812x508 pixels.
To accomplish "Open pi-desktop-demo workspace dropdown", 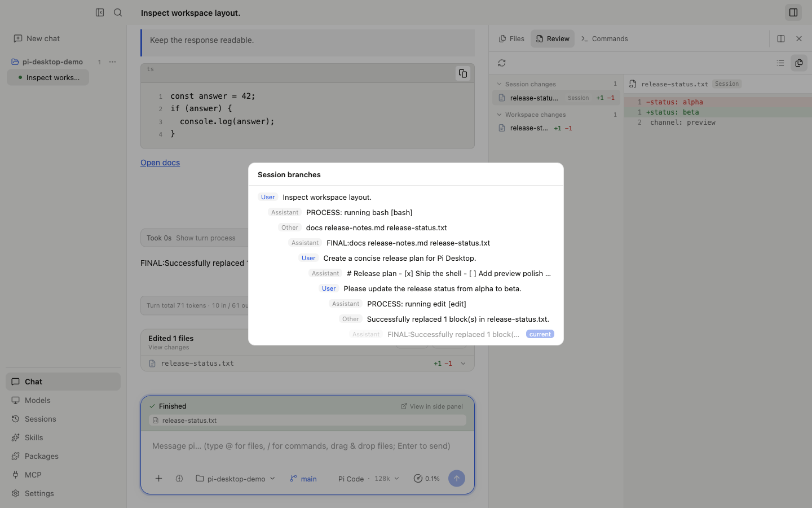I will [236, 479].
